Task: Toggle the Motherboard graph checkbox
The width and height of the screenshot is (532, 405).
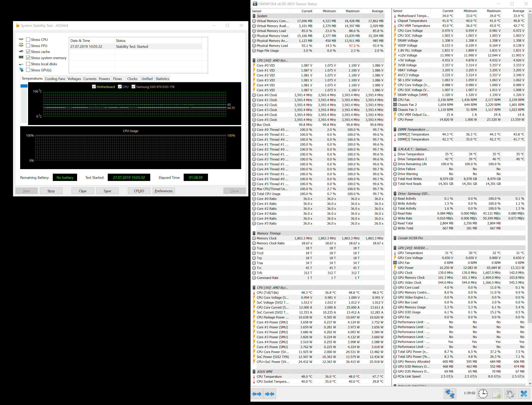Action: click(94, 87)
